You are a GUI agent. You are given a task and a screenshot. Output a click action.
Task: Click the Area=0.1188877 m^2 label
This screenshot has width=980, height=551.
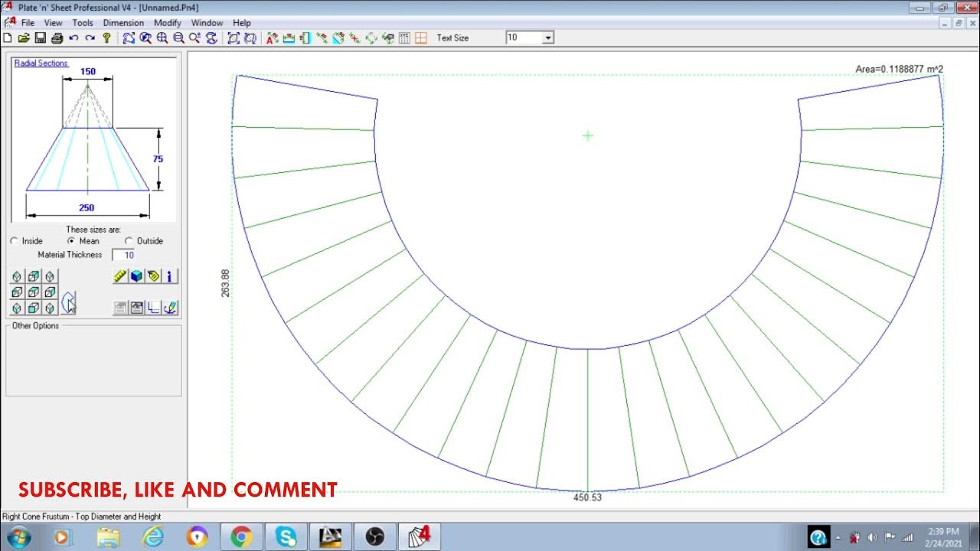[x=899, y=69]
